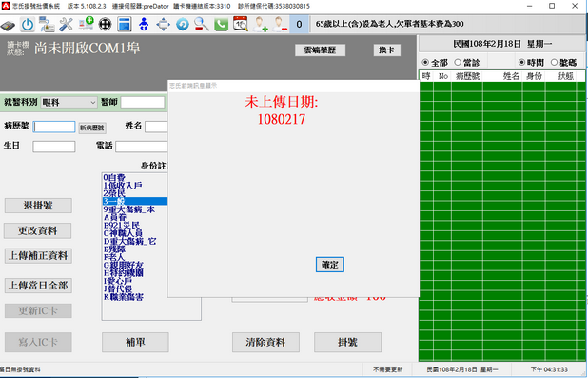Select the 時間 sort radio button
Image resolution: width=588 pixels, height=378 pixels.
pyautogui.click(x=521, y=62)
